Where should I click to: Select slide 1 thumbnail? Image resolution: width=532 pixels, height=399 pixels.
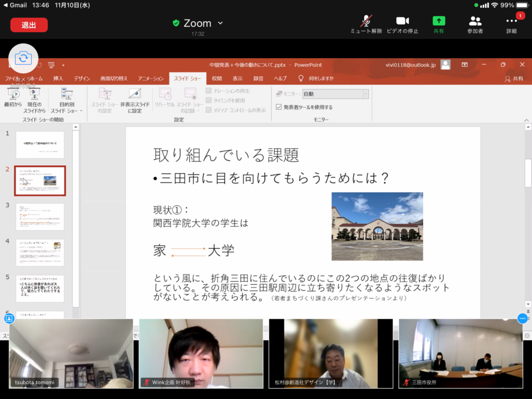[x=40, y=145]
